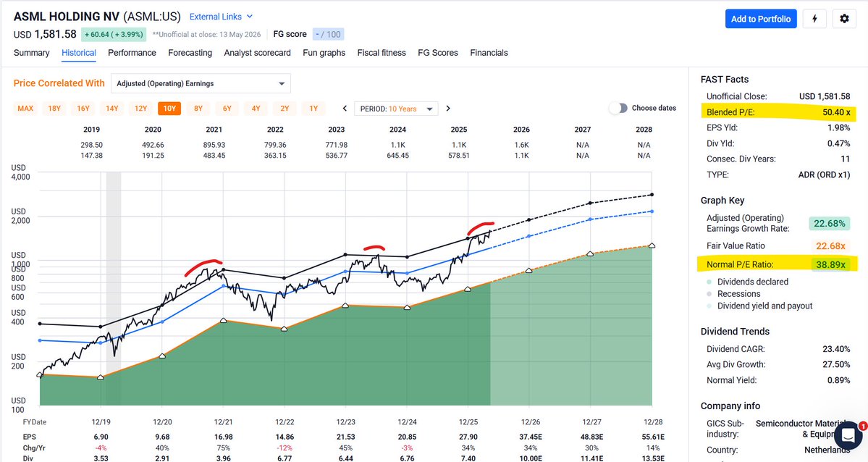Open the chat support bubble icon
868x462 pixels.
848,436
